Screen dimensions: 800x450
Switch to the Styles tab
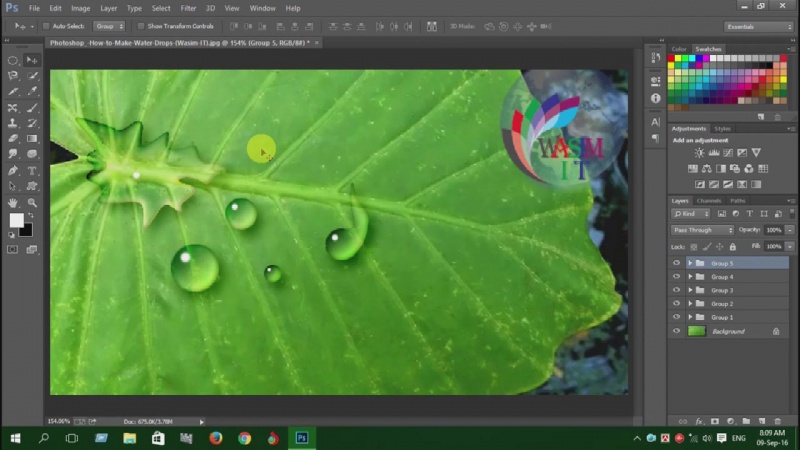pos(722,129)
